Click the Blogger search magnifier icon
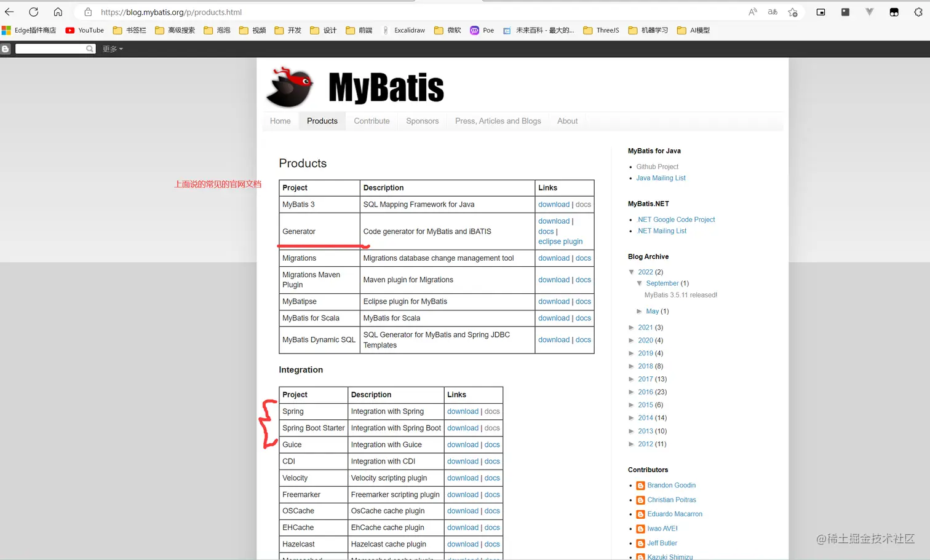Image resolution: width=930 pixels, height=560 pixels. [90, 49]
